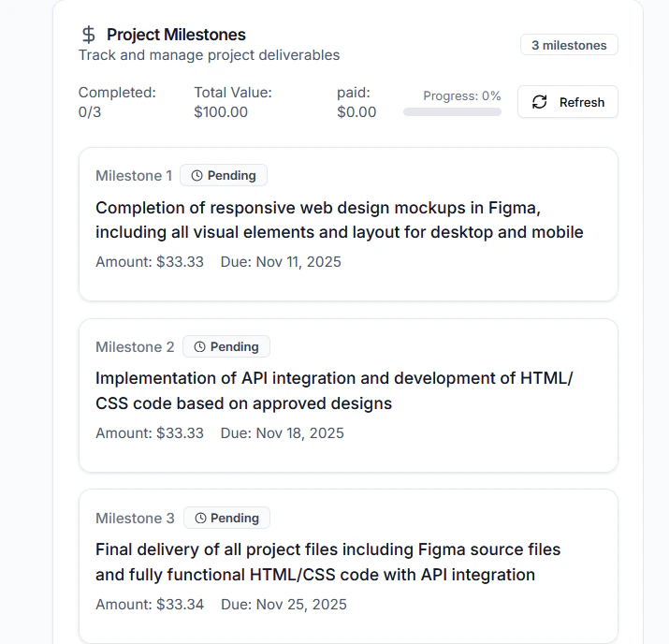Click the refresh arrows icon

coord(539,102)
